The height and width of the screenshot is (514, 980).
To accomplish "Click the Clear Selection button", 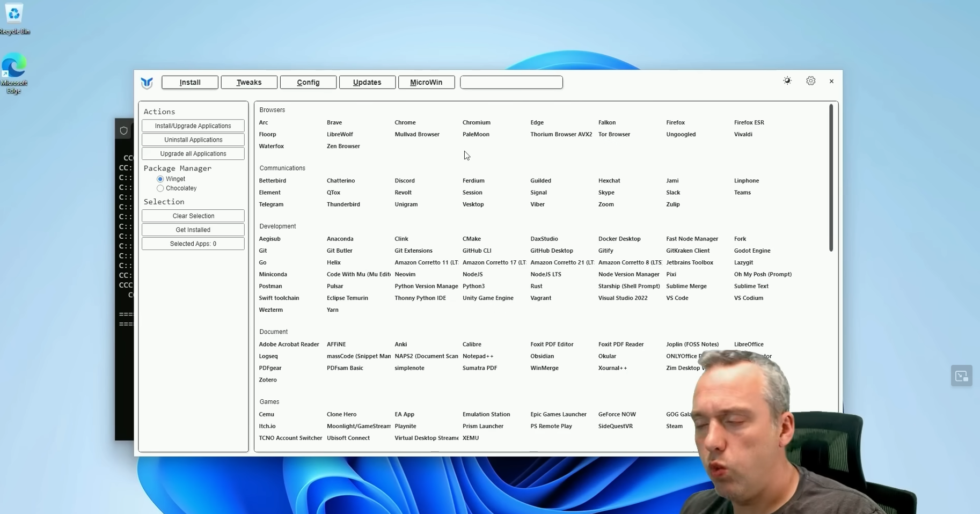I will coord(193,216).
